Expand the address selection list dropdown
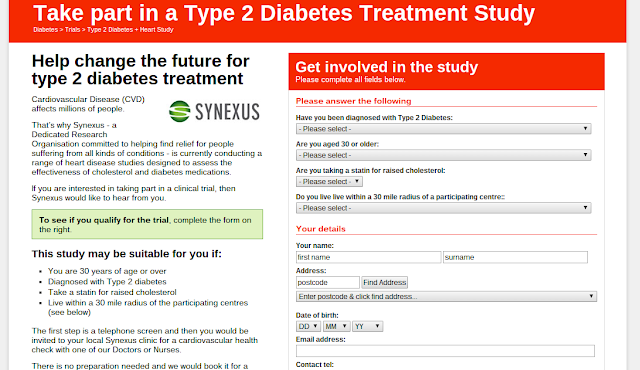 (x=446, y=297)
